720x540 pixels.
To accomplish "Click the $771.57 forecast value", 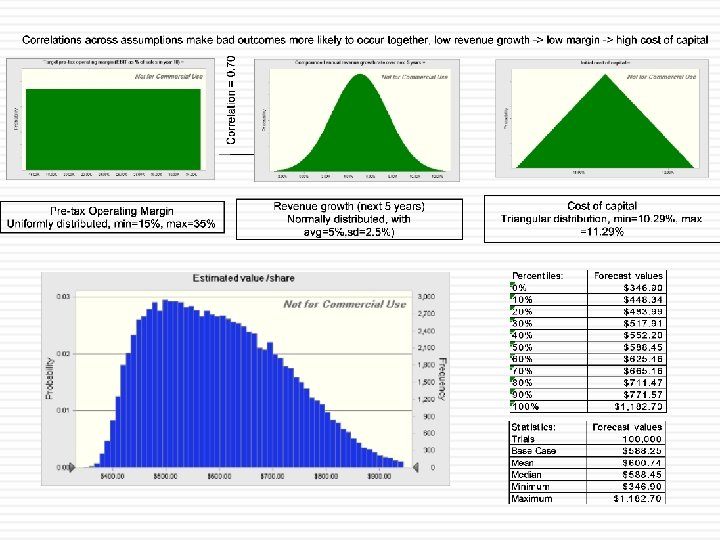I will (x=643, y=394).
